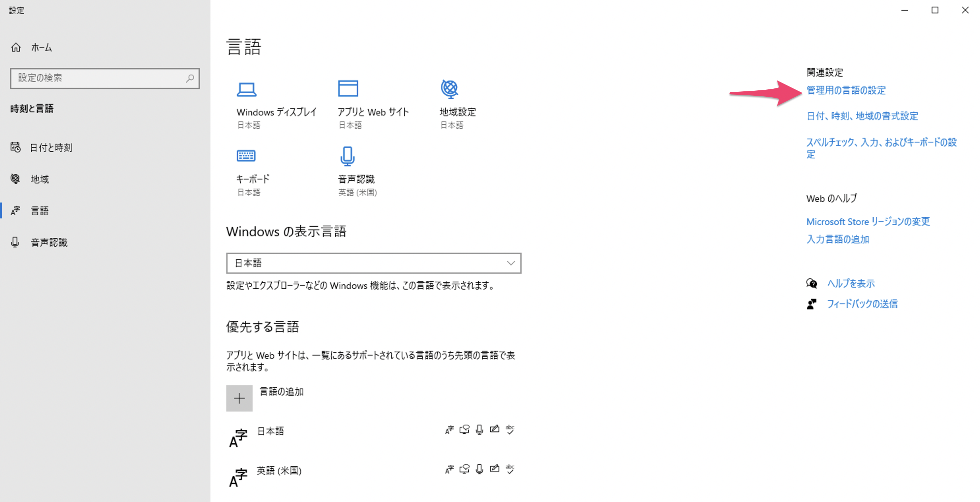Click speech recognition mic icon in 英語 (米国) row
The image size is (980, 502).
[x=479, y=469]
